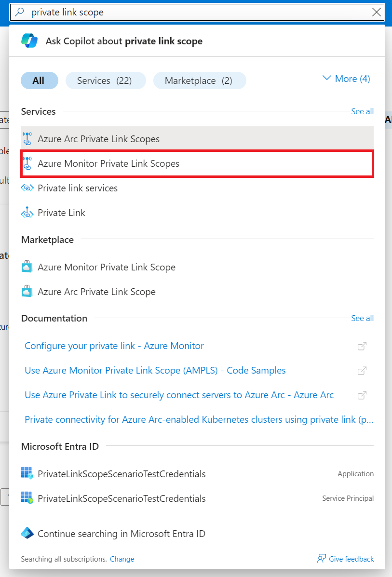Viewport: 392px width, 577px height.
Task: Open Configure your private link documentation
Action: click(x=114, y=346)
